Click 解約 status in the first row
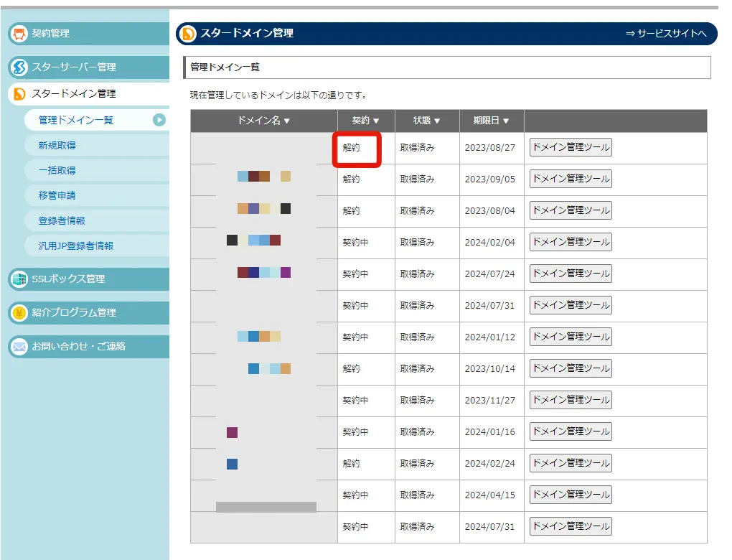Viewport: 732px width, 560px height. point(352,148)
